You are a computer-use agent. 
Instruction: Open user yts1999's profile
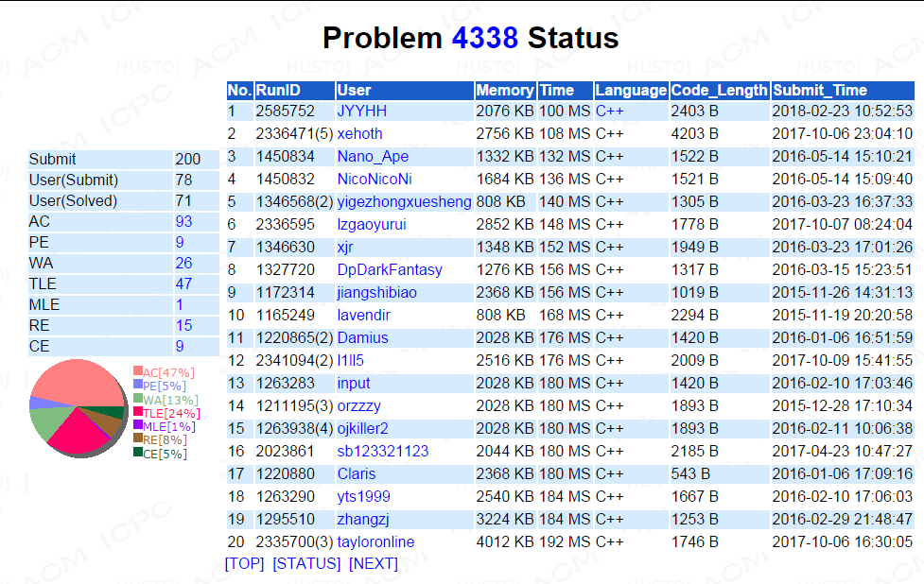pos(363,496)
